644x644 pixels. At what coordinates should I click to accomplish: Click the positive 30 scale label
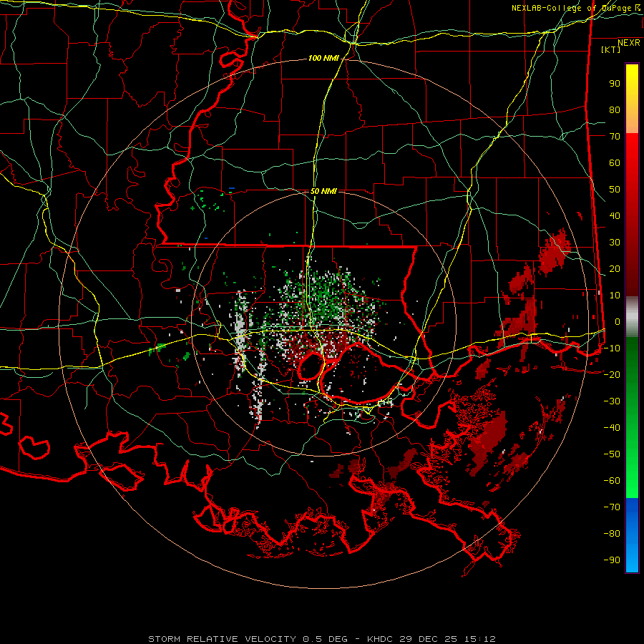[615, 243]
